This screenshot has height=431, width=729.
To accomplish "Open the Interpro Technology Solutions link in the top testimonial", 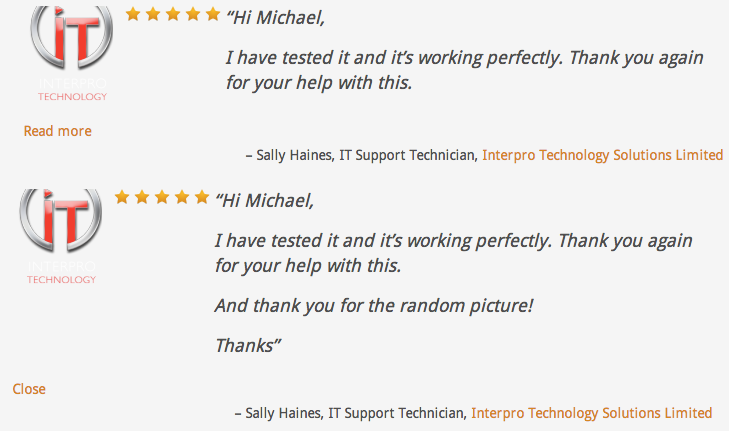I will (x=602, y=155).
